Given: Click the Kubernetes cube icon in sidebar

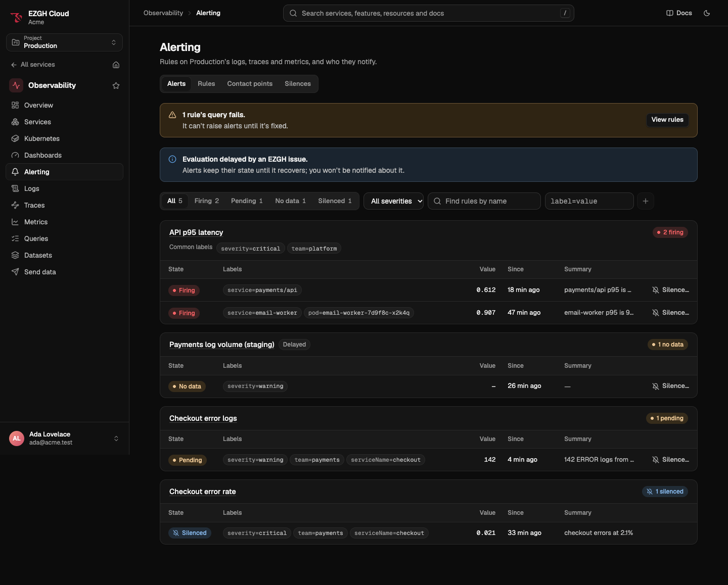Looking at the screenshot, I should click(x=15, y=138).
